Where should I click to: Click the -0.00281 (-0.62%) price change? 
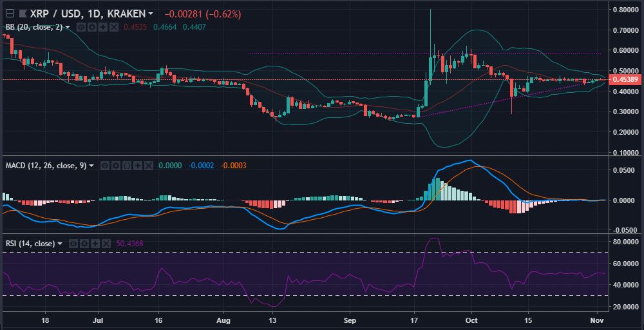pyautogui.click(x=202, y=14)
